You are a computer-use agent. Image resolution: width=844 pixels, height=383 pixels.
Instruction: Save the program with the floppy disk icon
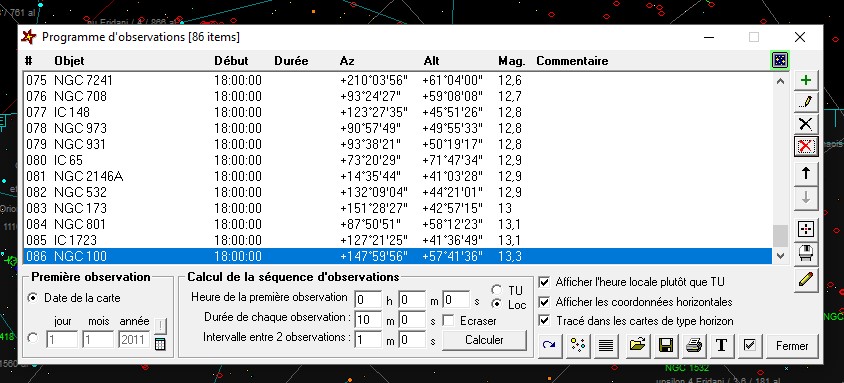coord(665,346)
